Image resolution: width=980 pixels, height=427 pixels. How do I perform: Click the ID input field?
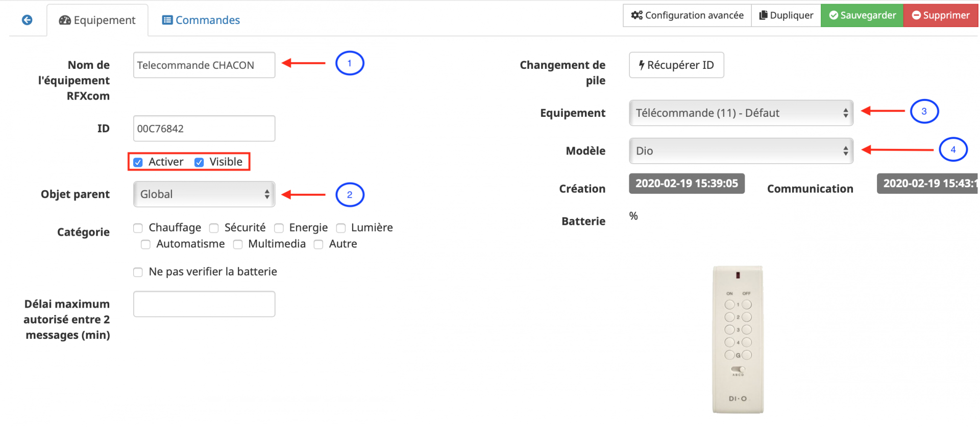[204, 129]
